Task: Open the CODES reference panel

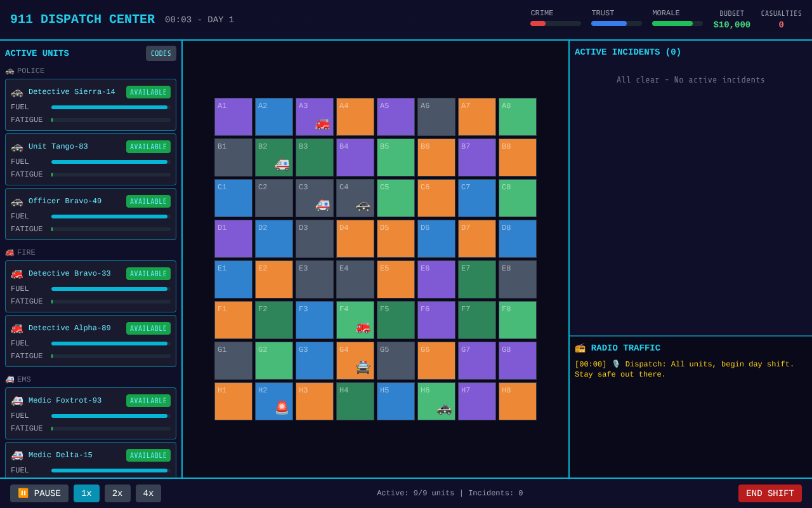Action: coord(161,53)
